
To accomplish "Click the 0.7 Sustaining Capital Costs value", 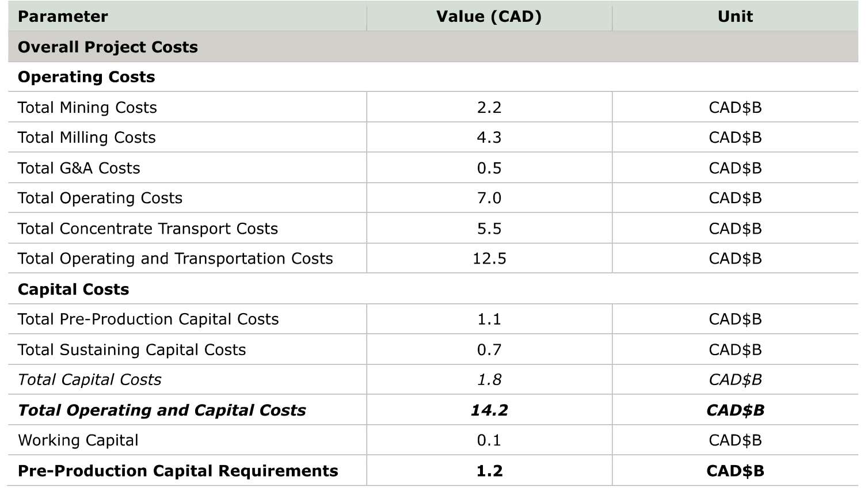I will tap(489, 349).
